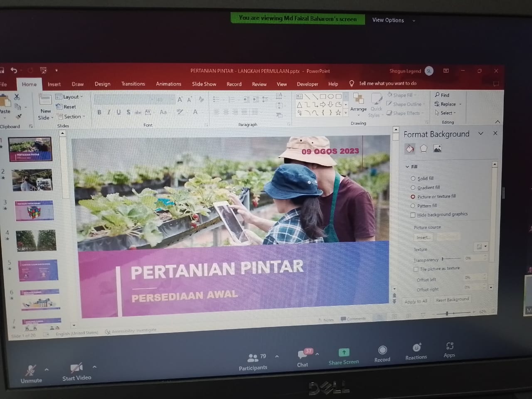The image size is (532, 399).
Task: Open the Effects pentagon icon tab
Action: click(424, 149)
